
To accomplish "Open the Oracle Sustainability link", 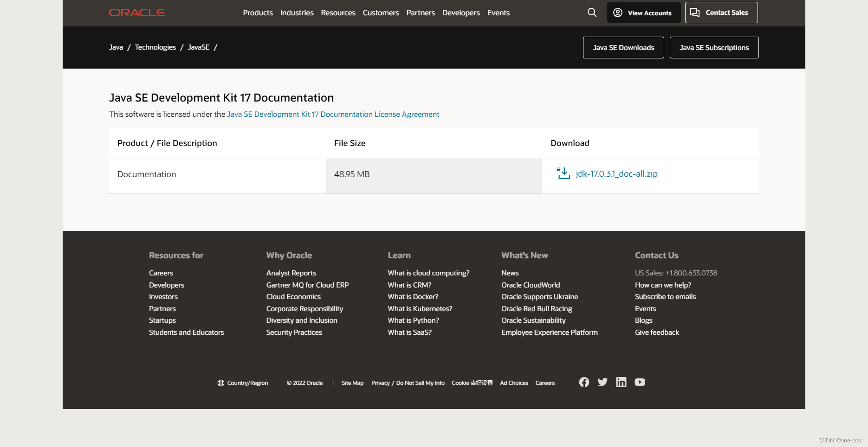I will (533, 320).
